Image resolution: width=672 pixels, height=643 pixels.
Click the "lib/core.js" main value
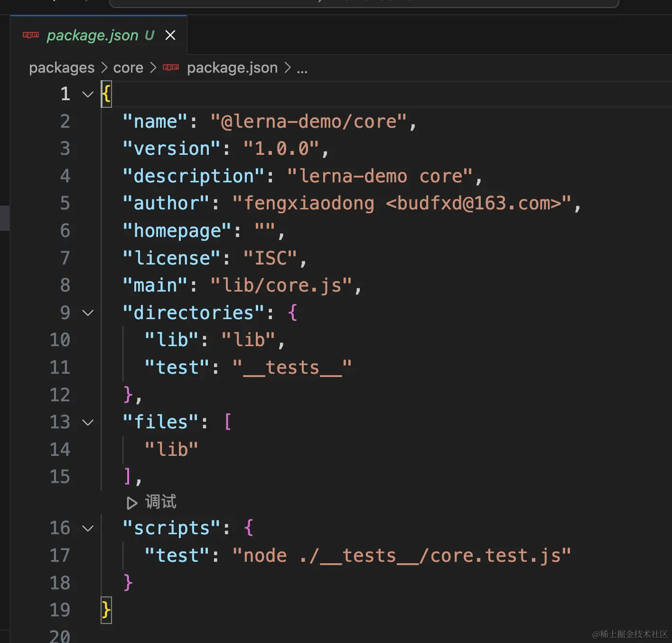[x=282, y=285]
